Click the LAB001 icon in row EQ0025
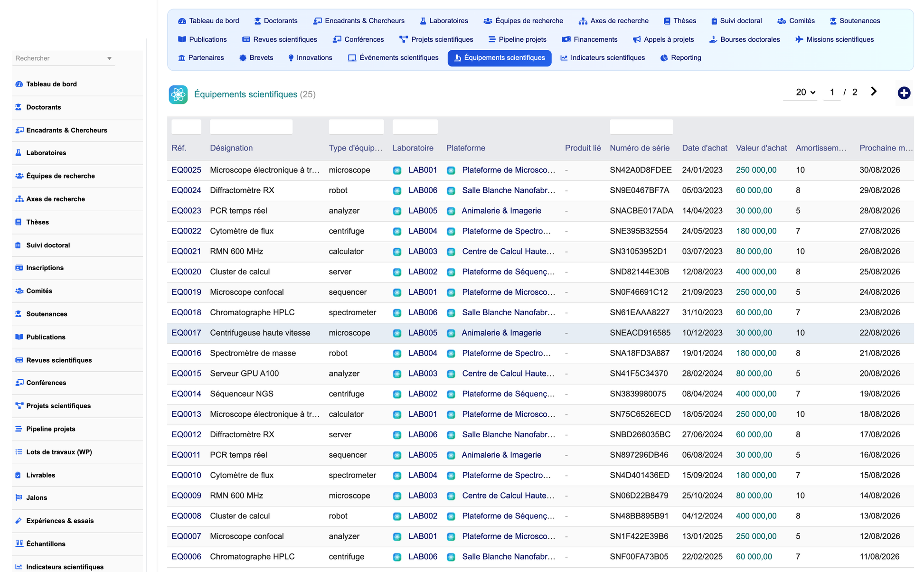924x572 pixels. click(397, 170)
